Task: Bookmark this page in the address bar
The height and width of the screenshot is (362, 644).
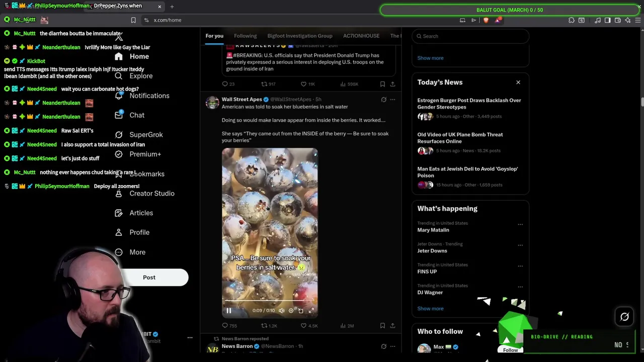Action: [x=133, y=20]
